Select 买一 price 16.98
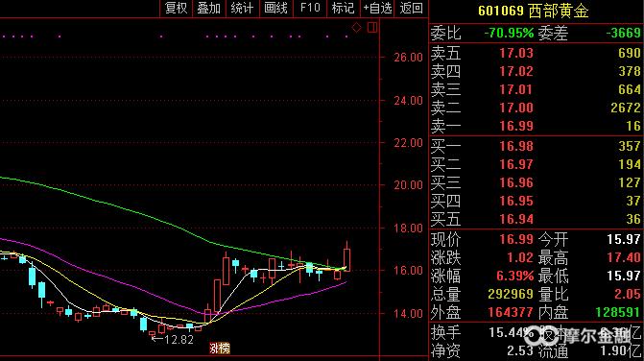Screen dimensions: 644x361 click(515, 146)
